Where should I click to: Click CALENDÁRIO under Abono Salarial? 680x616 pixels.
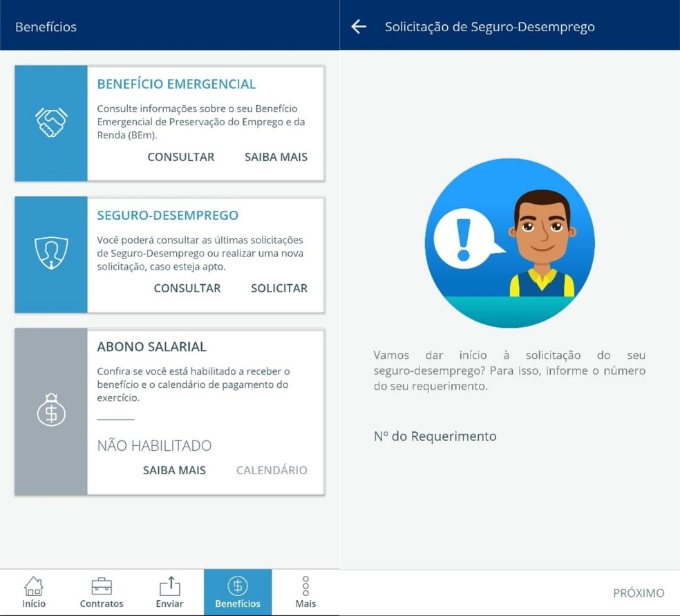[272, 470]
